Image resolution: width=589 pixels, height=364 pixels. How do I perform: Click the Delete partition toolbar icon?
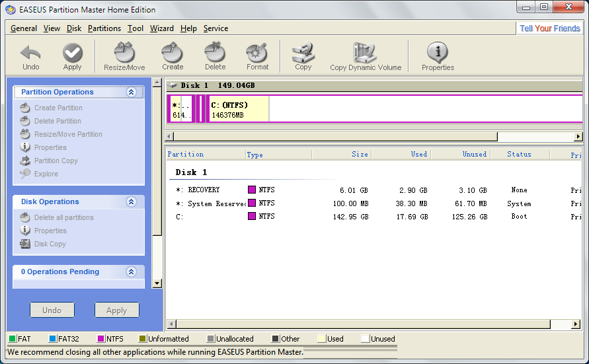point(216,52)
